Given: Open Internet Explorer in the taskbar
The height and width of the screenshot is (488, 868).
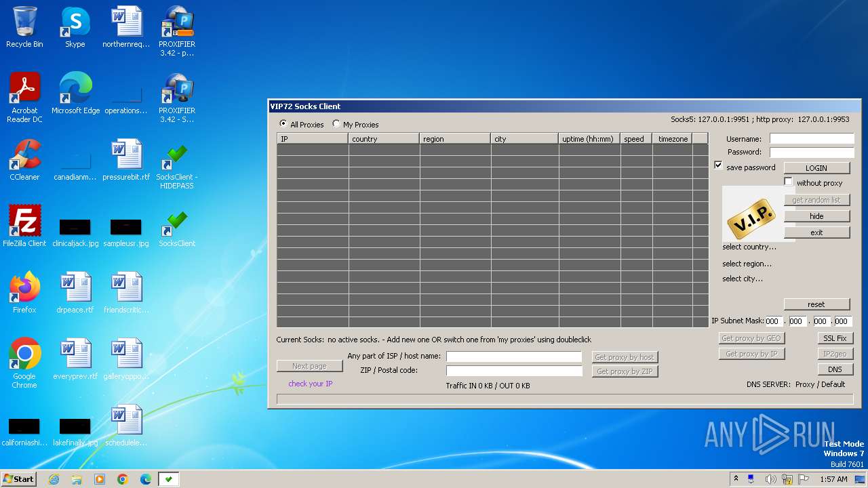Looking at the screenshot, I should coord(54,479).
